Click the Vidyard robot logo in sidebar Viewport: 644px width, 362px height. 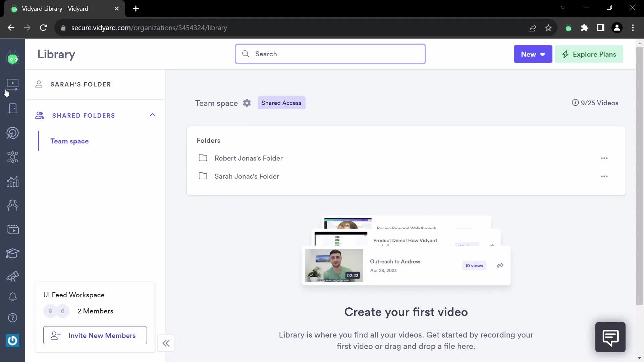tap(13, 58)
